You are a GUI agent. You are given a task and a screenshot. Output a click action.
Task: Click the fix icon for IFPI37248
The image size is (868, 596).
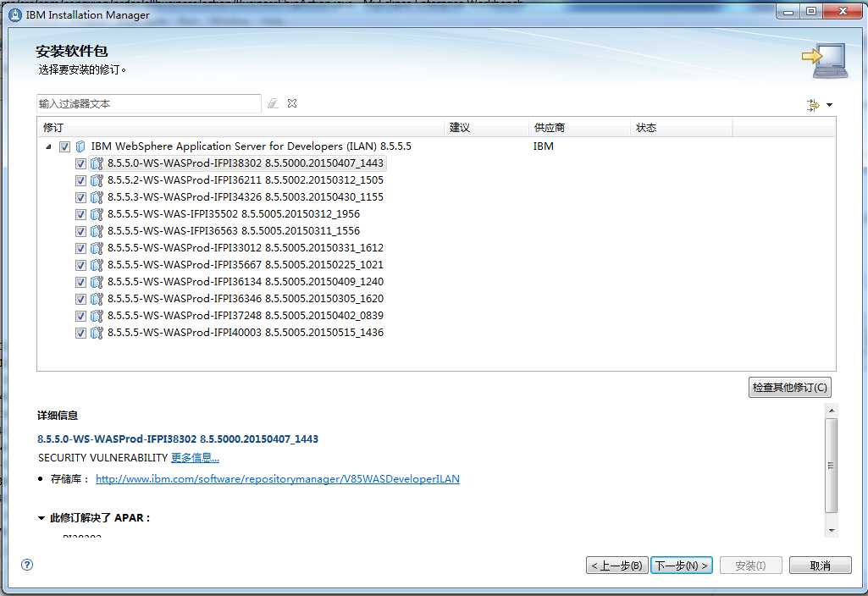pyautogui.click(x=97, y=316)
